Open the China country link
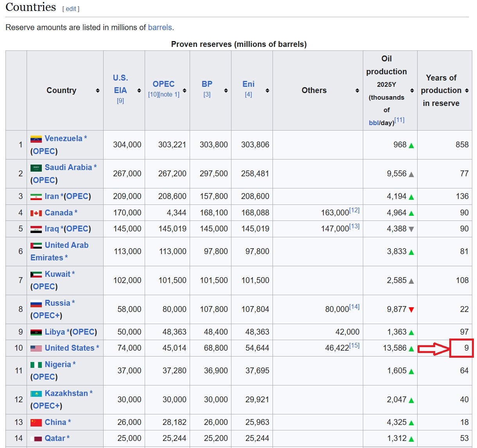The width and height of the screenshot is (477, 448). coord(56,422)
